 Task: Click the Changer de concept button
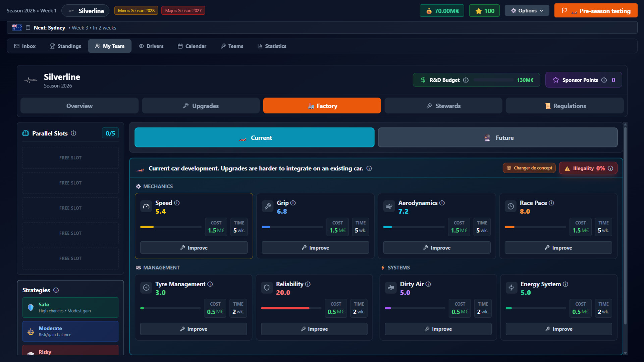pos(529,168)
